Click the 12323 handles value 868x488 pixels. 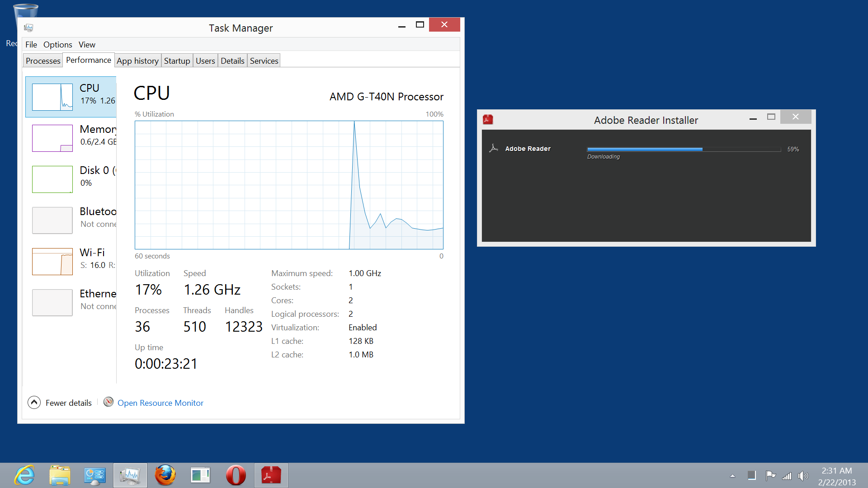pos(244,327)
